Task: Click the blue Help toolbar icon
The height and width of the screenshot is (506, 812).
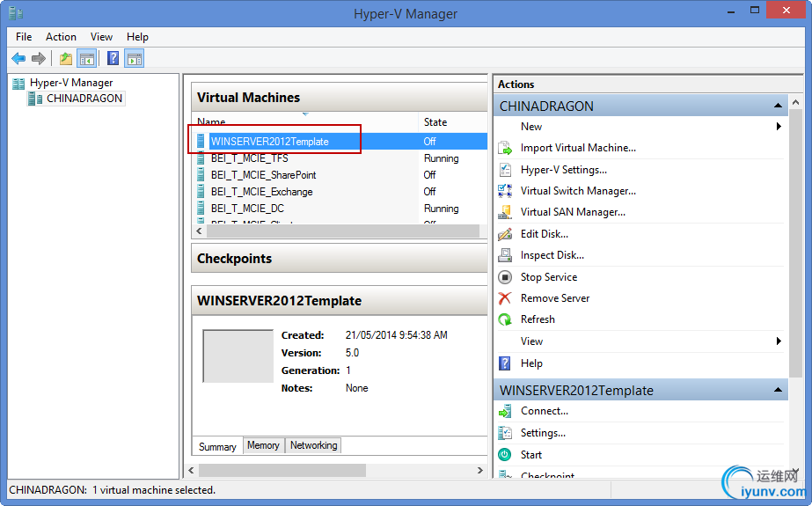Action: click(113, 59)
